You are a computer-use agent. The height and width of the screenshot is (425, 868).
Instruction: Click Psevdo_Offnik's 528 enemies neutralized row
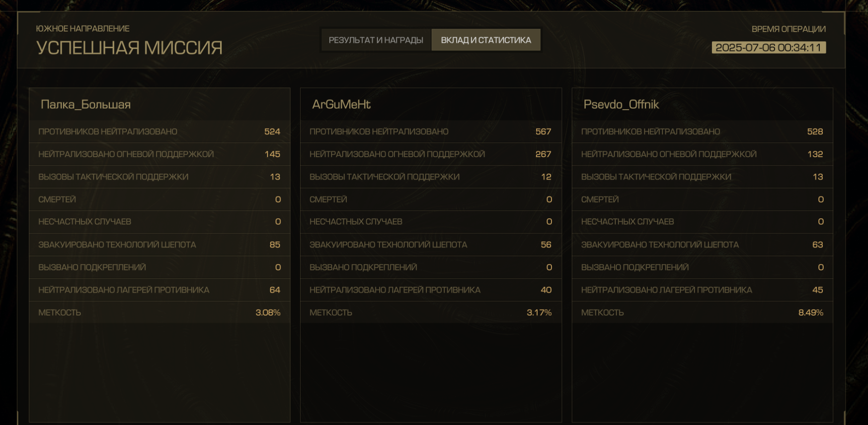point(702,132)
